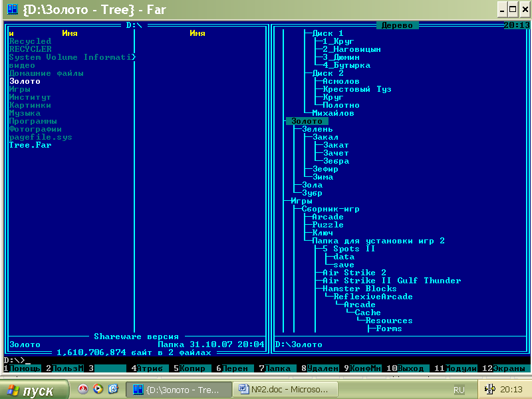Select 2_Наговицын in tree
532x399 pixels.
click(352, 49)
